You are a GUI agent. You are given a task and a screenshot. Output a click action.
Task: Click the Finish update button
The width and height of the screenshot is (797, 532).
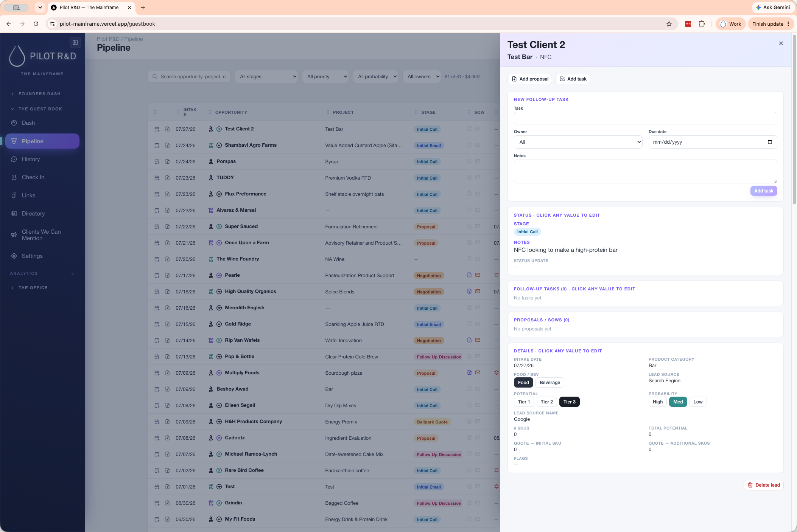click(771, 24)
